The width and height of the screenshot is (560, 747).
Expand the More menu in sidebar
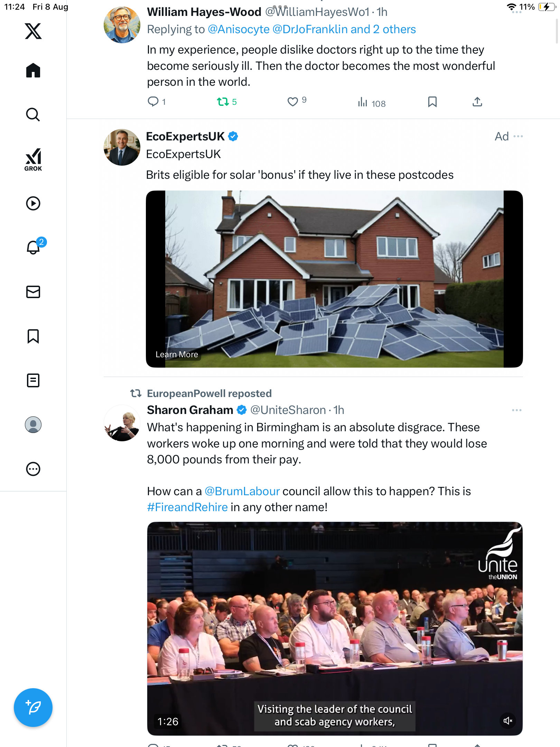(33, 469)
